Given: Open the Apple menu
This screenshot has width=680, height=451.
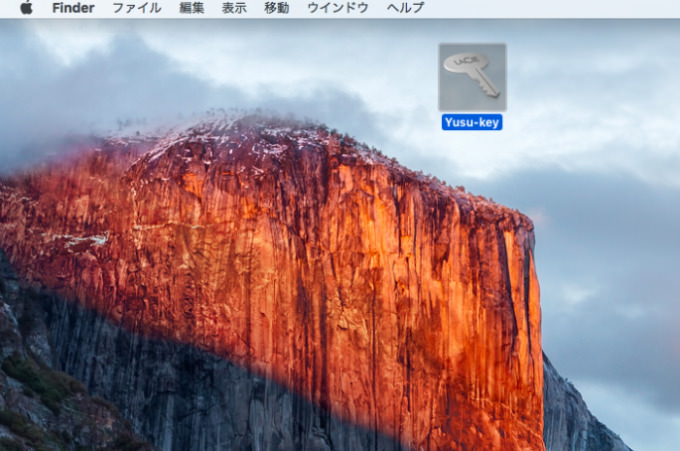Looking at the screenshot, I should pos(26,7).
